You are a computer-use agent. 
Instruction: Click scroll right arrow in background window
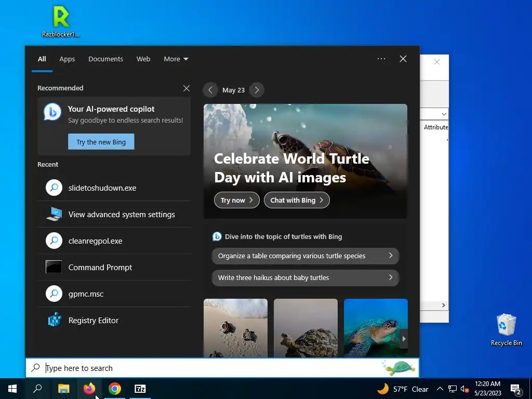coord(444,305)
